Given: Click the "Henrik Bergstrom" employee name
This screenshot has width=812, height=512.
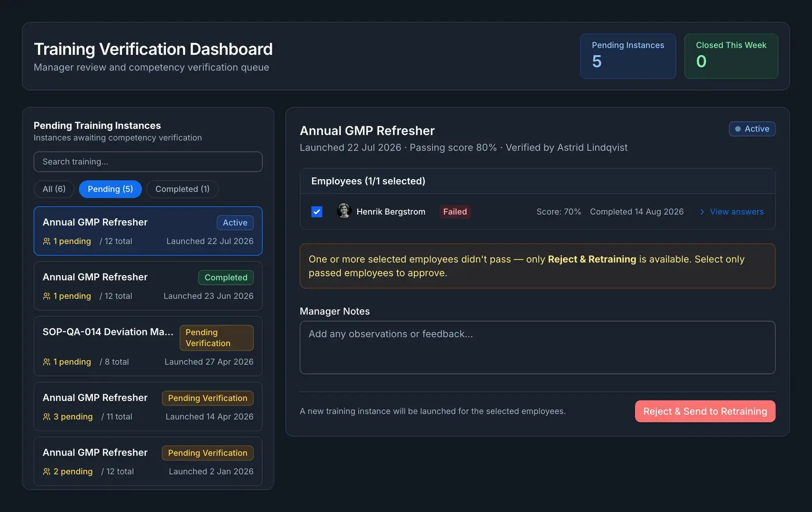Looking at the screenshot, I should click(391, 212).
